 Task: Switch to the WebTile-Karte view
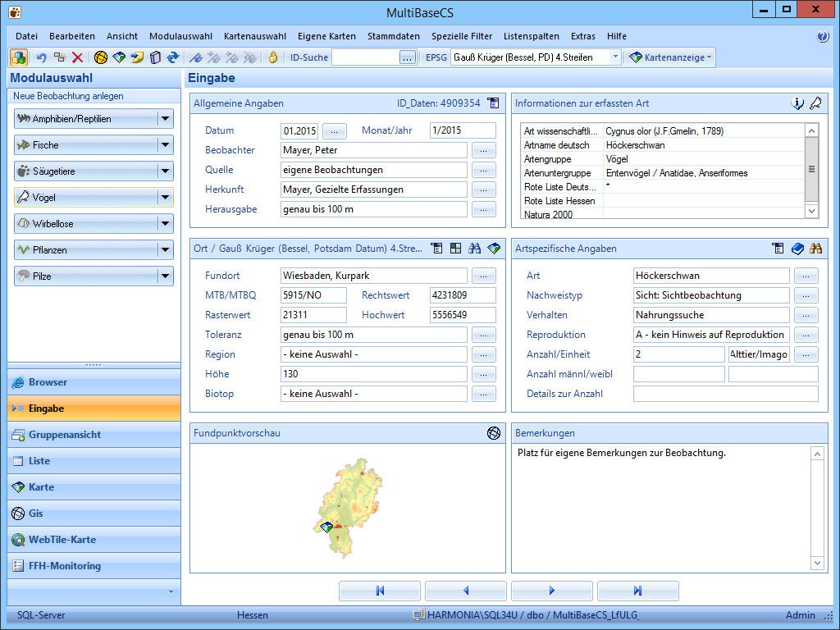pos(94,540)
